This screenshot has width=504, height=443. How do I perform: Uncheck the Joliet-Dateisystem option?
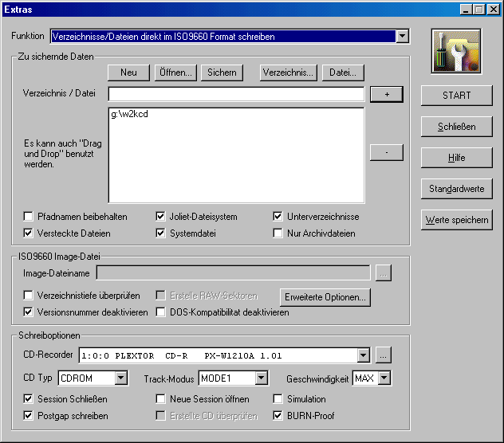[x=161, y=217]
